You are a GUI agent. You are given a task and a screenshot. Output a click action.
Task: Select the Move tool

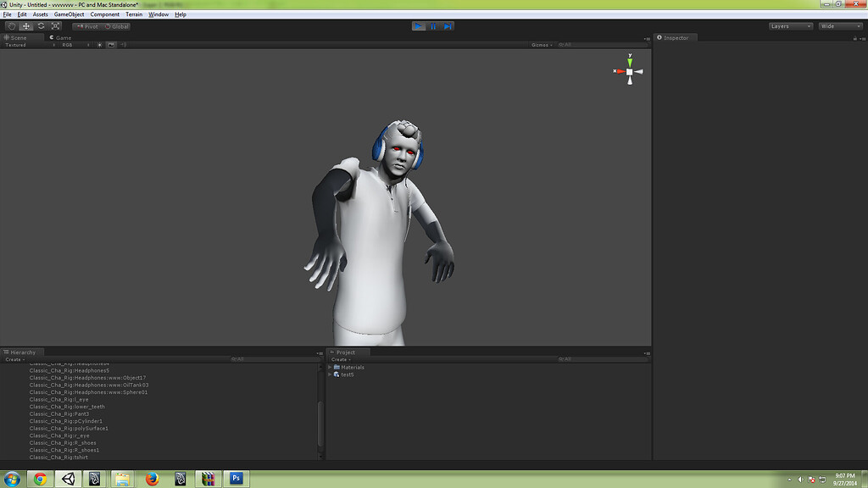click(26, 26)
